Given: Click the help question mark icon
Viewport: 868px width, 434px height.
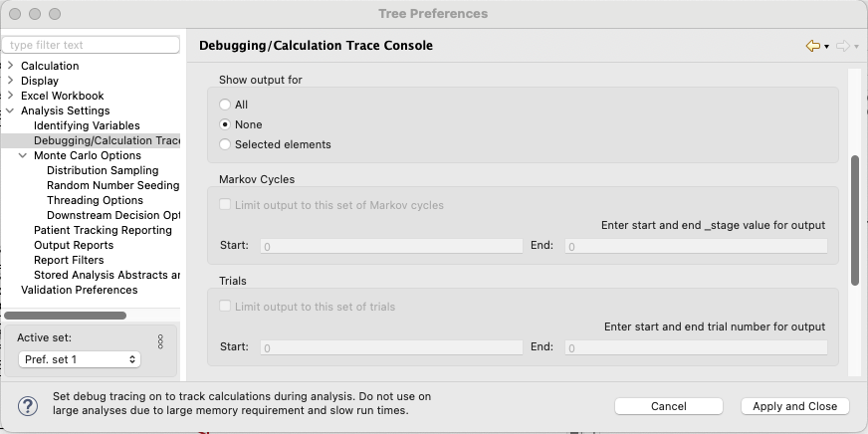Looking at the screenshot, I should 28,405.
